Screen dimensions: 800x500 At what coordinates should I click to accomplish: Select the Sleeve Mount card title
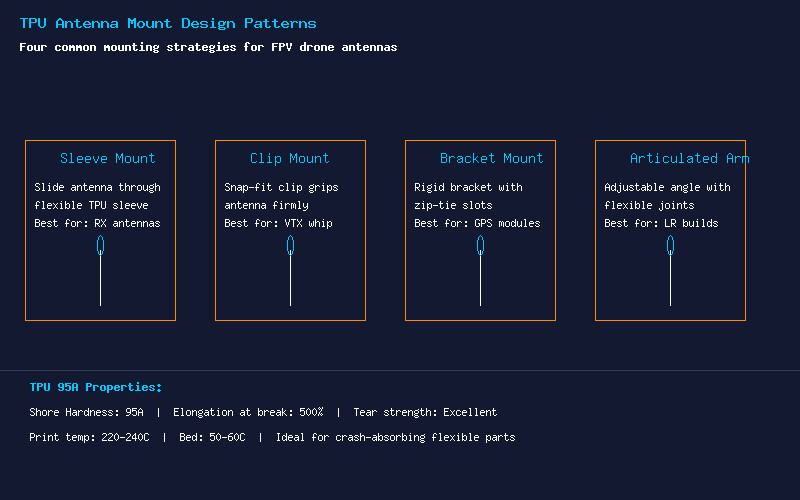(x=107, y=159)
